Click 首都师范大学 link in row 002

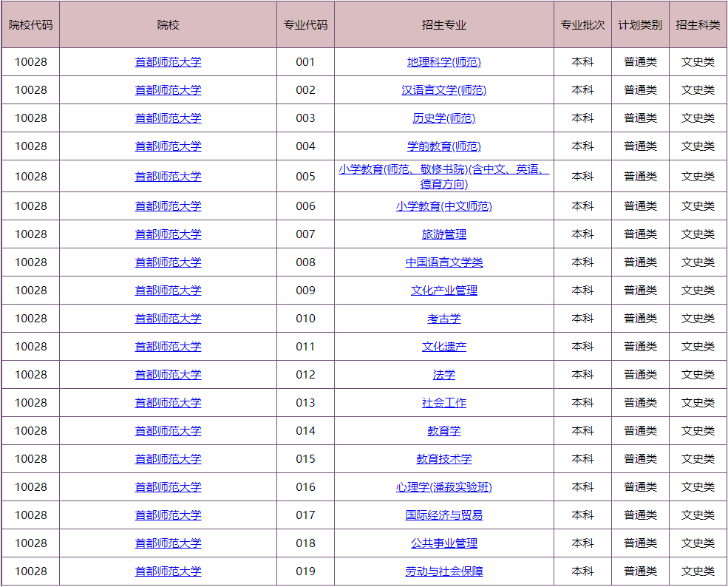(x=168, y=90)
